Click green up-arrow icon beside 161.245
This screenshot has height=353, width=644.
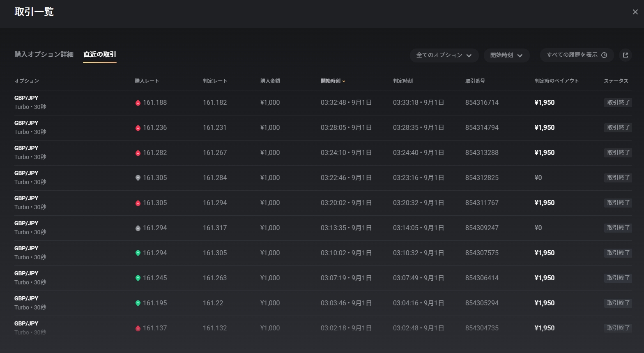tap(138, 278)
